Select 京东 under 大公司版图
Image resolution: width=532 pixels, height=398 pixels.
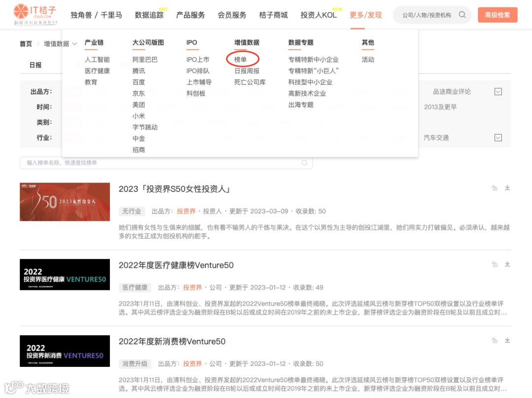coord(139,93)
